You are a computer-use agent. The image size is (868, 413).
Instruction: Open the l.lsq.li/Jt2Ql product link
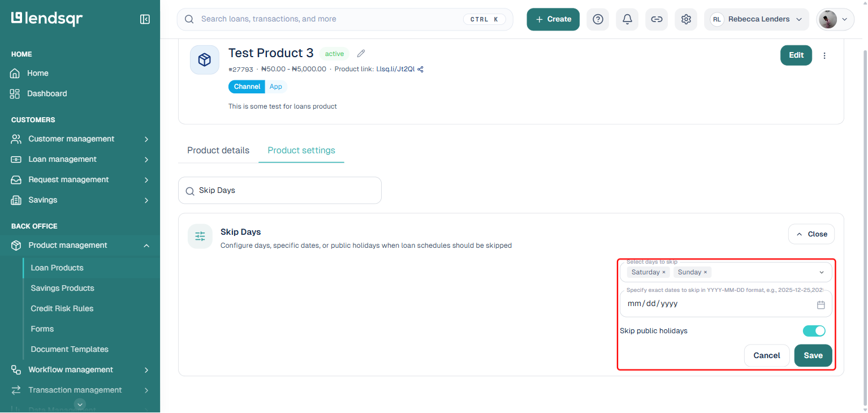pos(395,69)
